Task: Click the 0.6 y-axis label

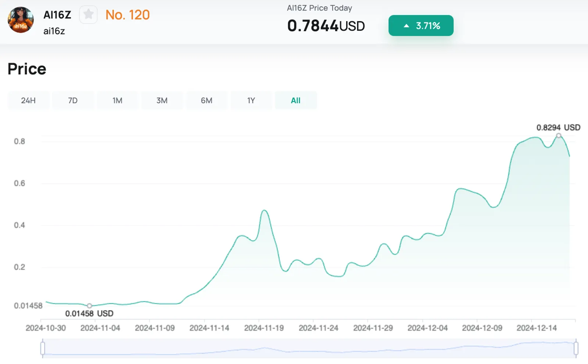Action: [x=19, y=183]
